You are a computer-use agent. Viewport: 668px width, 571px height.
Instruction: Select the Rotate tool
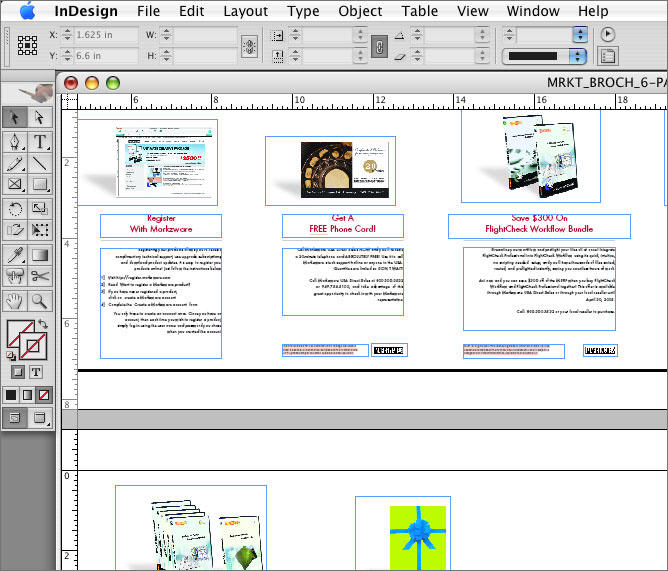tap(15, 209)
